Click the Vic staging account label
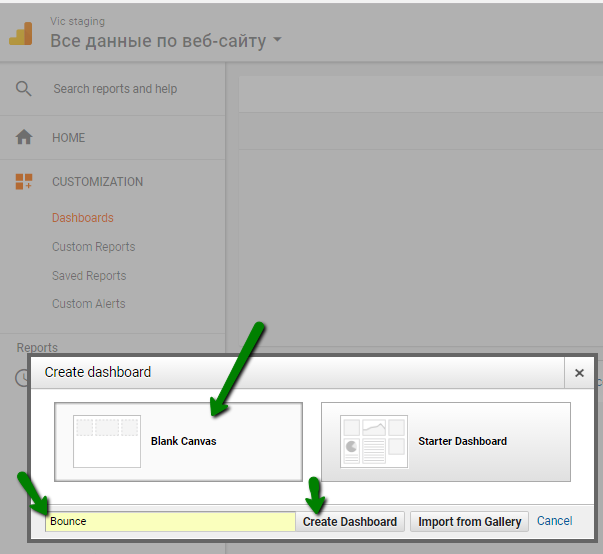This screenshot has height=554, width=603. 77,21
